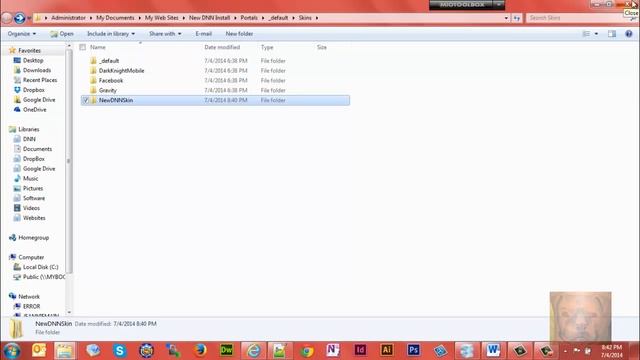640x360 pixels.
Task: Expand the recent pages dropdown arrow
Action: 29,18
